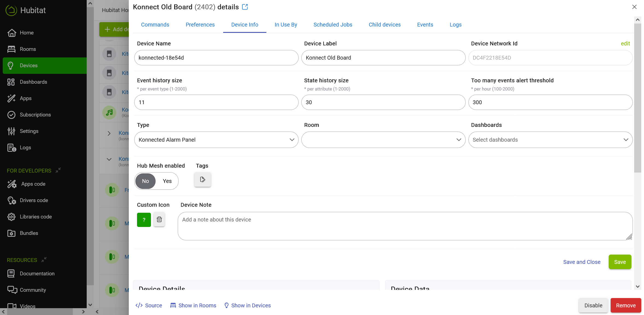Open the In Use By tab

pyautogui.click(x=286, y=25)
